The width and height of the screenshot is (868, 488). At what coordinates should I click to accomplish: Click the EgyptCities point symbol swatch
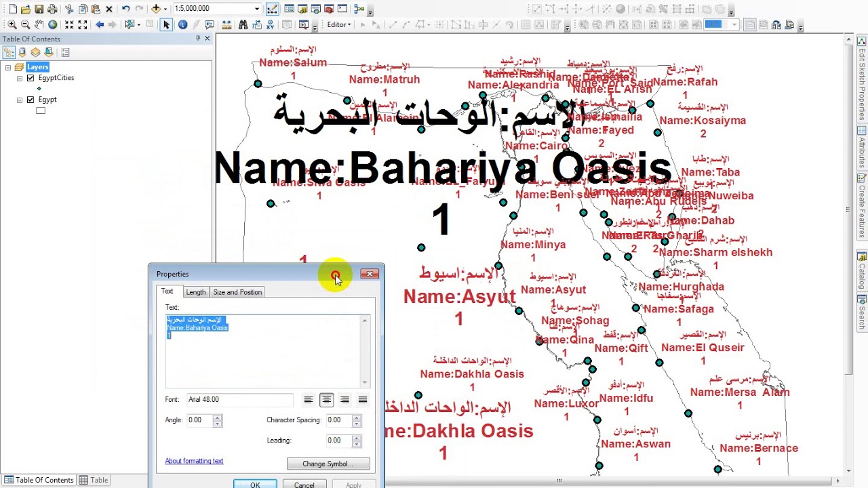39,88
